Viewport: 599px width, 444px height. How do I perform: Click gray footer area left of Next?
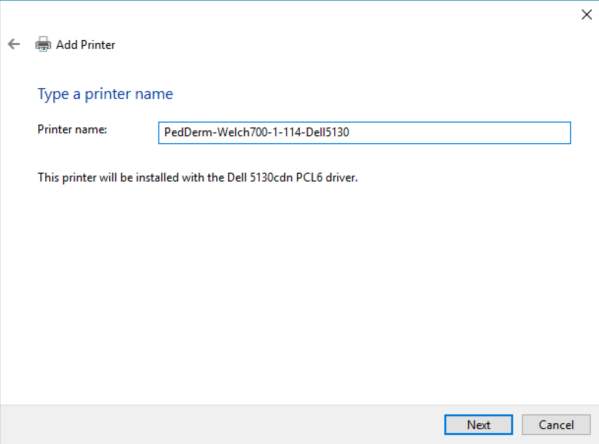pyautogui.click(x=222, y=425)
